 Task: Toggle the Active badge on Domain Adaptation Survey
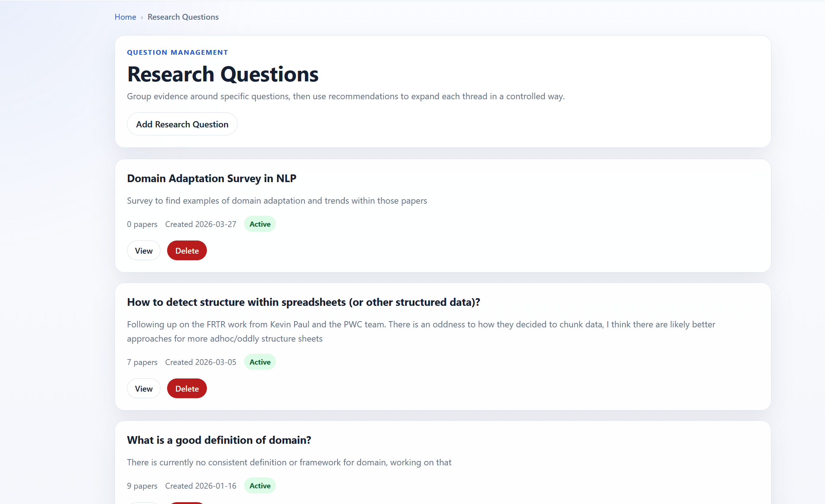click(x=259, y=224)
